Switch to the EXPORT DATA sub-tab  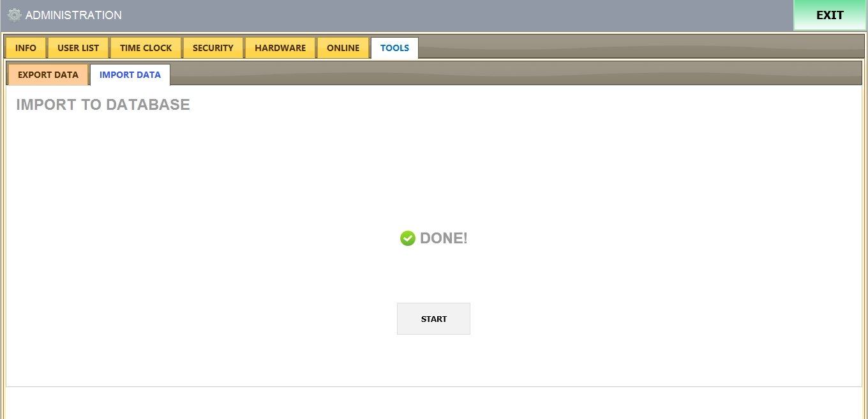48,75
